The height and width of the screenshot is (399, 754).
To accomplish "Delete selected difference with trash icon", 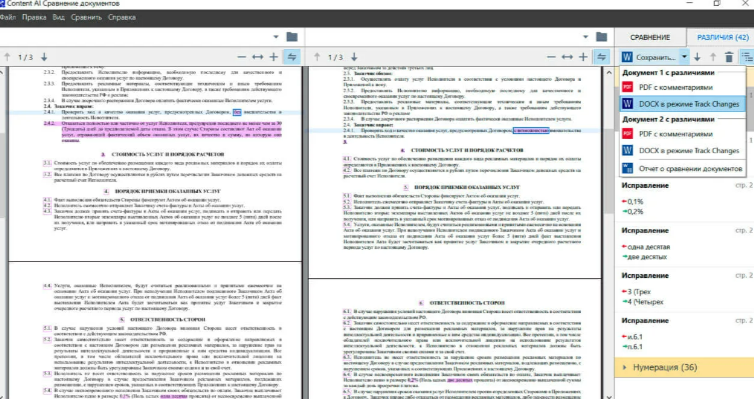I will point(729,57).
